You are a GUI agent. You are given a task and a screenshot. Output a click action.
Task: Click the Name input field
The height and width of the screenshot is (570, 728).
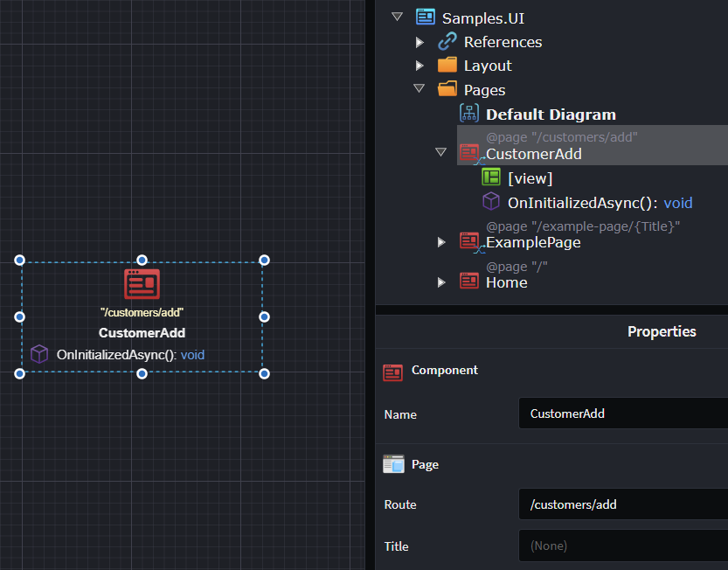(622, 414)
